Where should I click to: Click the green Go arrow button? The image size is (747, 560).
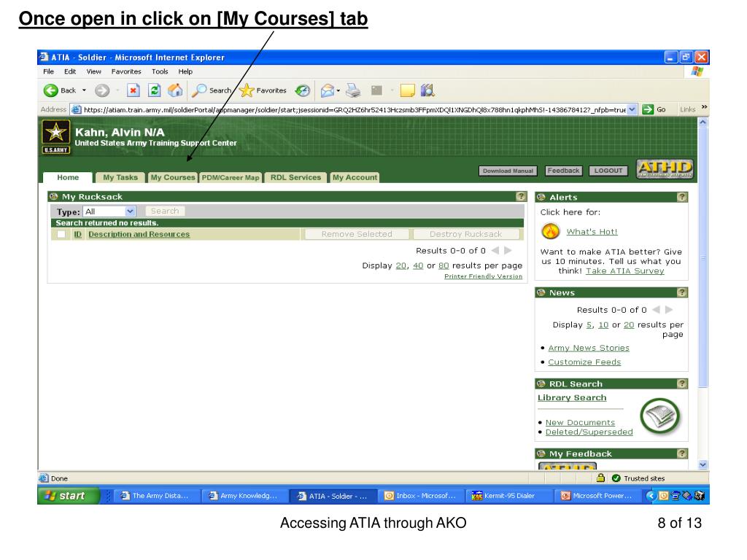pyautogui.click(x=648, y=109)
